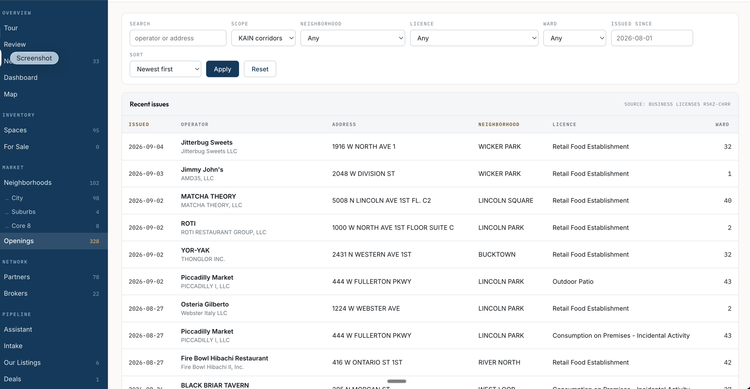
Task: Open the Ward filter dropdown
Action: (x=574, y=38)
